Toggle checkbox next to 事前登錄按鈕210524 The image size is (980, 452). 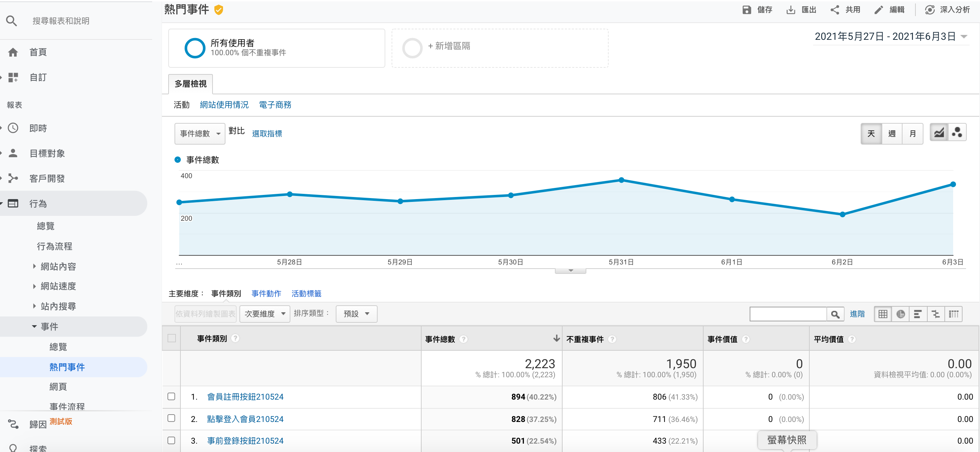coord(173,440)
